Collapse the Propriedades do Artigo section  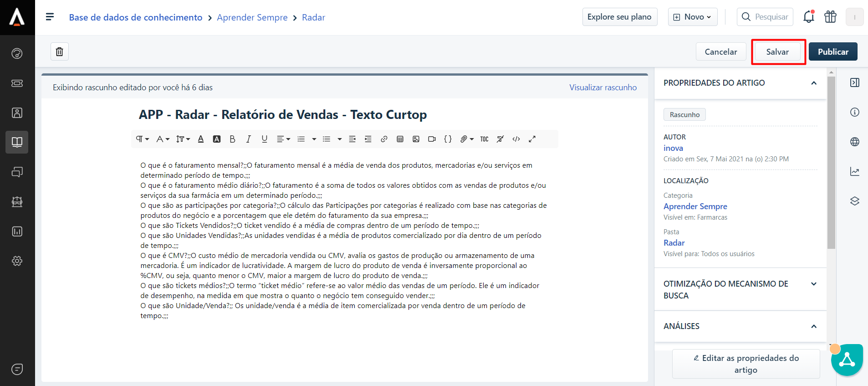pyautogui.click(x=813, y=83)
